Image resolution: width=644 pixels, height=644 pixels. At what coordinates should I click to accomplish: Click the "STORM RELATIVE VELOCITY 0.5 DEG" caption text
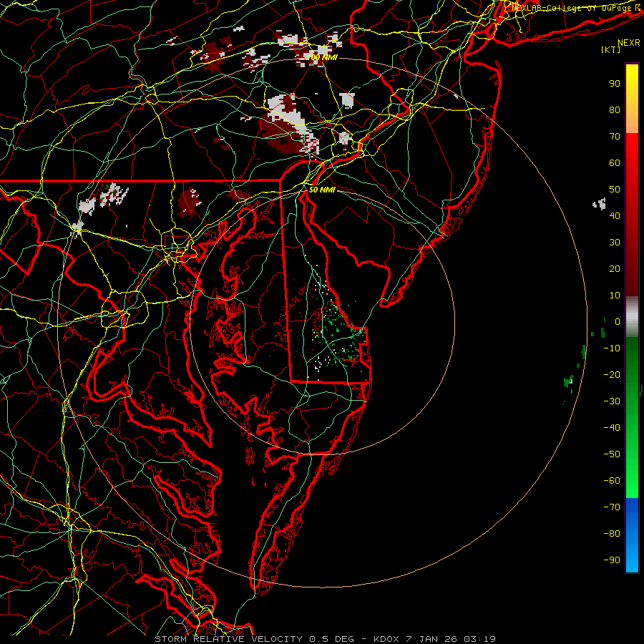click(254, 639)
